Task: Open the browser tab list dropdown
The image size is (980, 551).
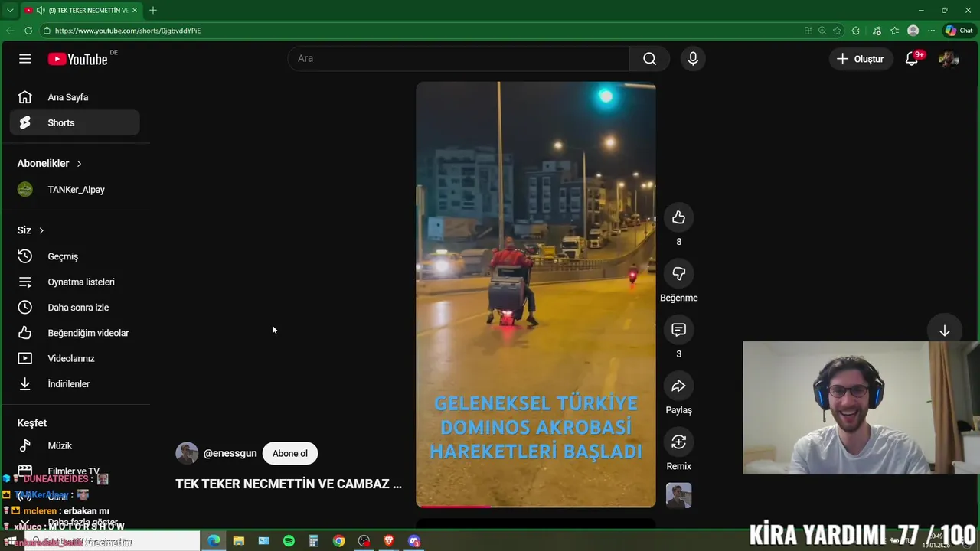Action: (x=9, y=10)
